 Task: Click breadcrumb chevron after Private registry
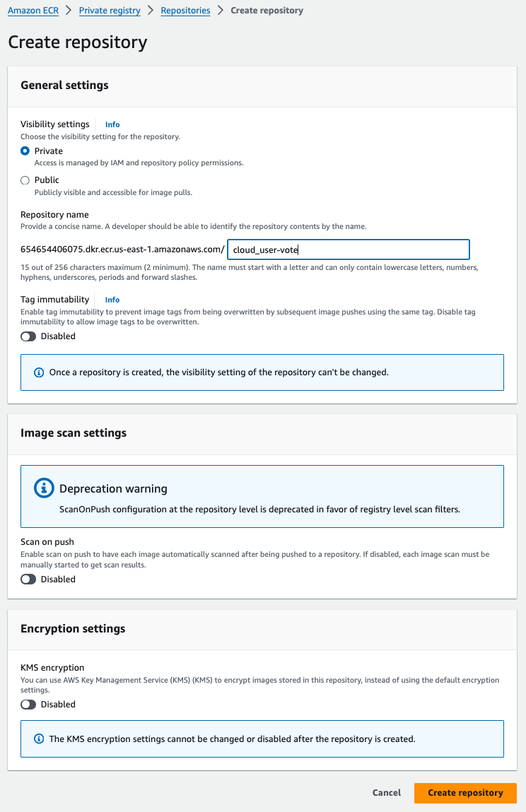coord(151,11)
